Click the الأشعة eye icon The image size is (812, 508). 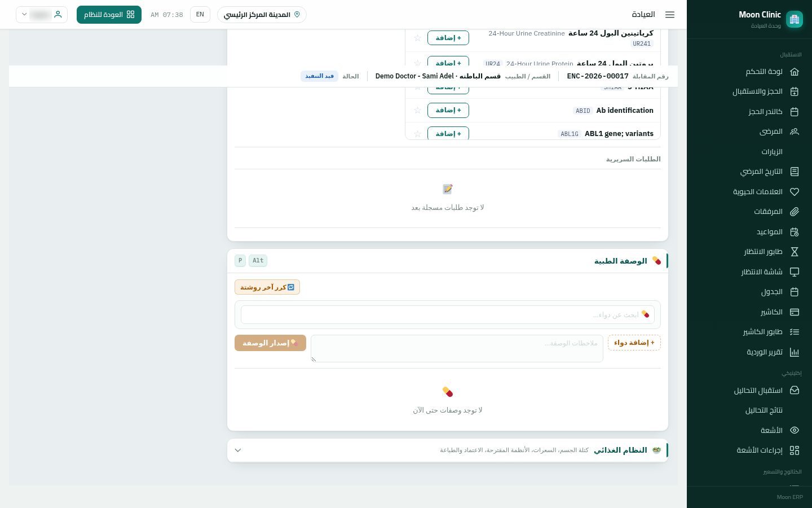point(795,430)
